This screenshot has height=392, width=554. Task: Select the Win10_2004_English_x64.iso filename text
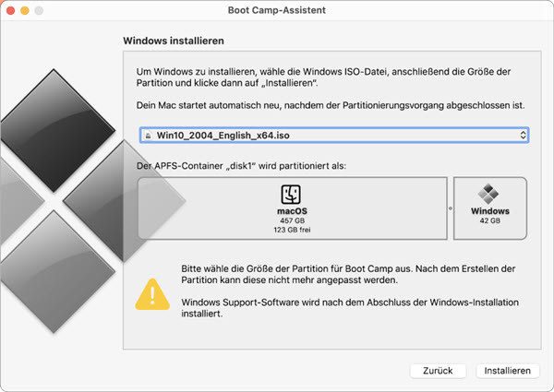click(x=223, y=136)
